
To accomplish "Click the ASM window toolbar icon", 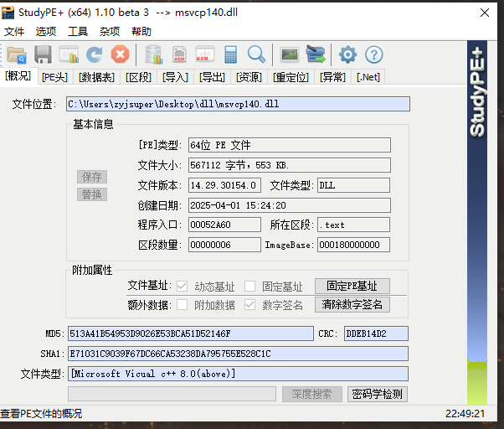I will coord(205,54).
